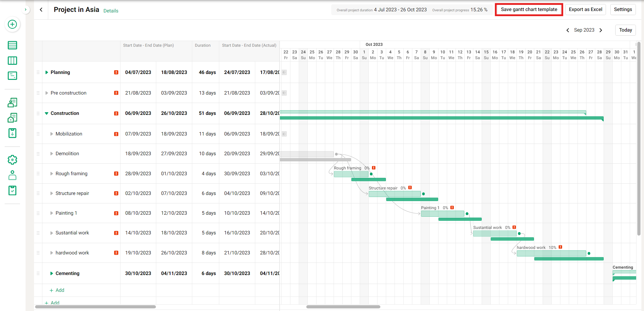Open the column board view icon in sidebar
644x311 pixels.
tap(12, 61)
